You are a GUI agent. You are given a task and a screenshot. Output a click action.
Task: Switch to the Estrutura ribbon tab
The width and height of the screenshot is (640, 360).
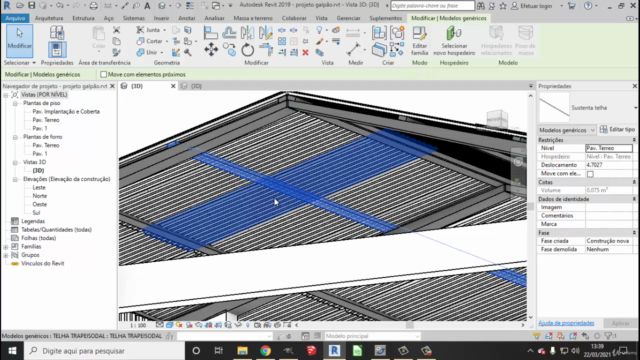pos(83,18)
